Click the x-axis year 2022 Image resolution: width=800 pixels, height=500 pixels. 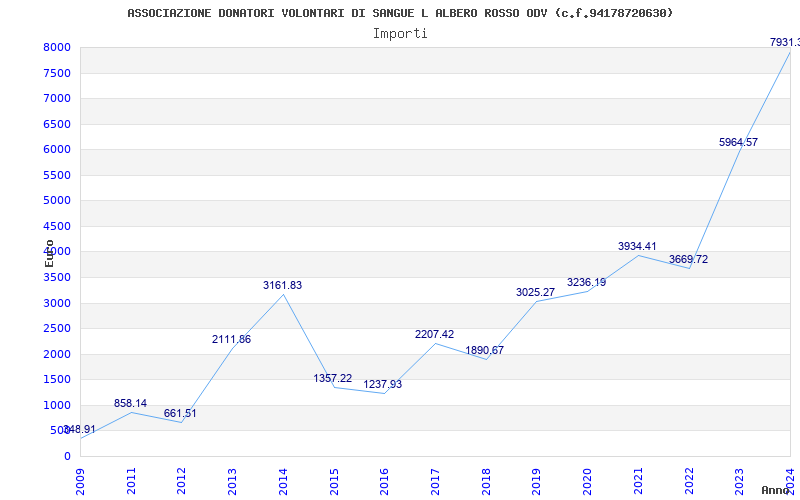point(689,481)
